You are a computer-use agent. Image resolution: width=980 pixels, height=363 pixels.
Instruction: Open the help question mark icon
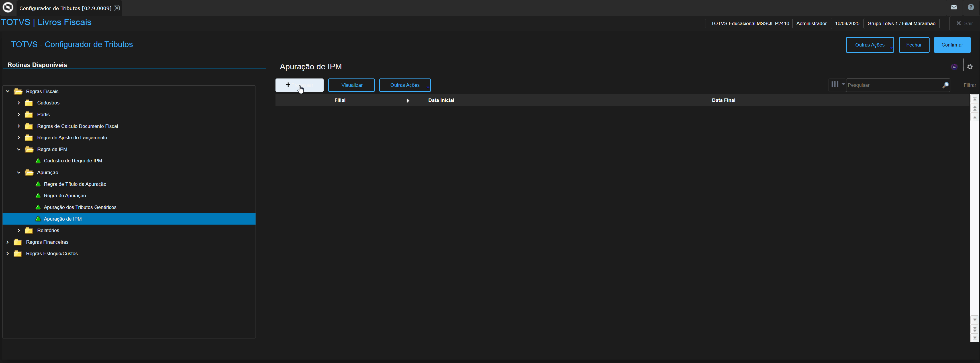[971, 7]
